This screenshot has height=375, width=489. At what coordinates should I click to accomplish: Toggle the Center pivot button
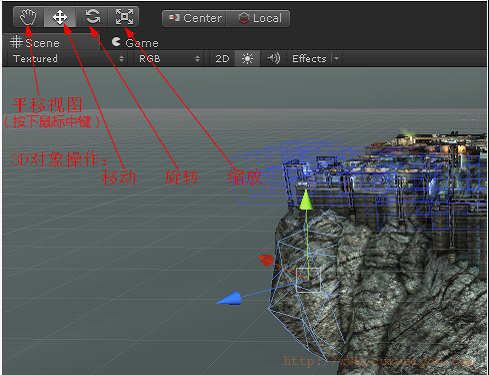pyautogui.click(x=195, y=18)
